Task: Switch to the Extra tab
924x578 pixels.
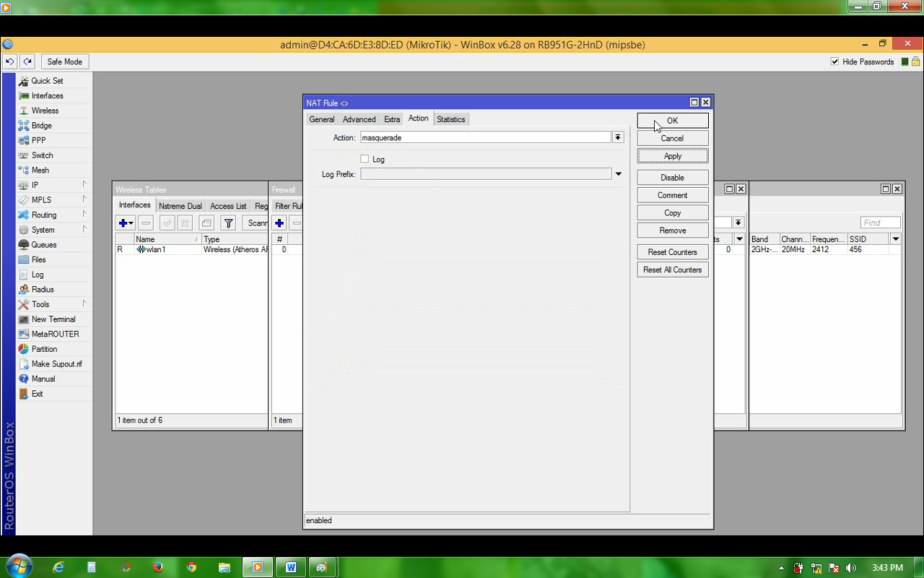Action: pyautogui.click(x=392, y=119)
